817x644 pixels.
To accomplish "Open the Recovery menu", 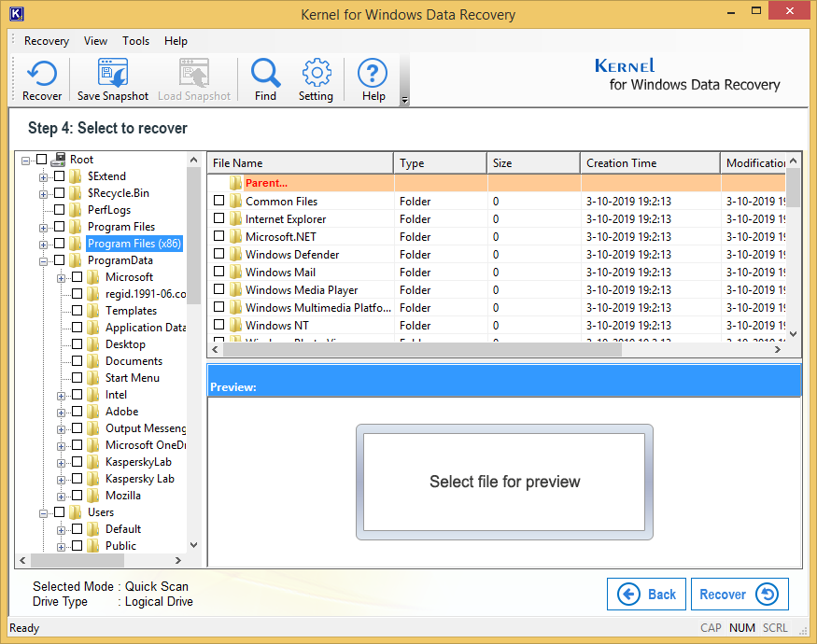I will (47, 41).
